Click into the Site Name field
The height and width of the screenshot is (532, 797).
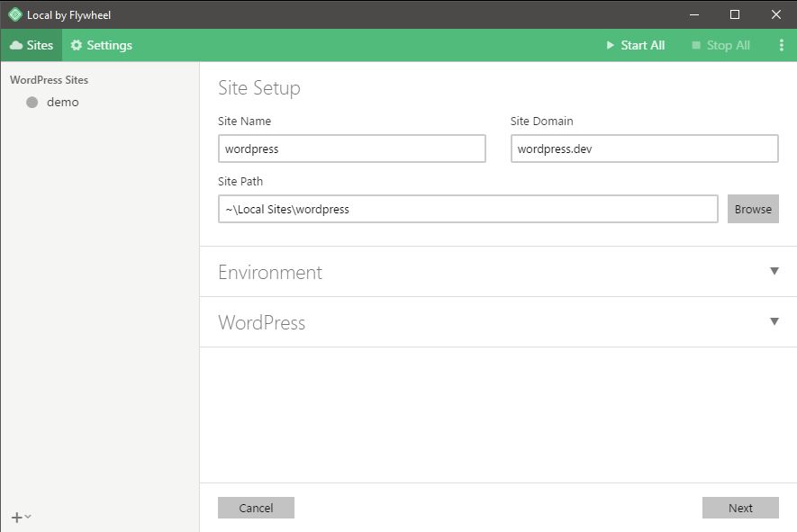click(352, 149)
